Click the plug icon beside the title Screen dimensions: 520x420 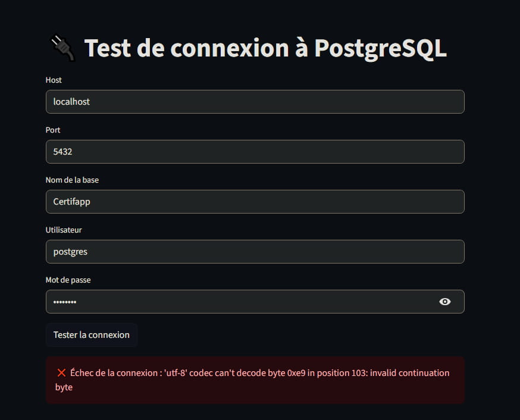click(x=61, y=49)
